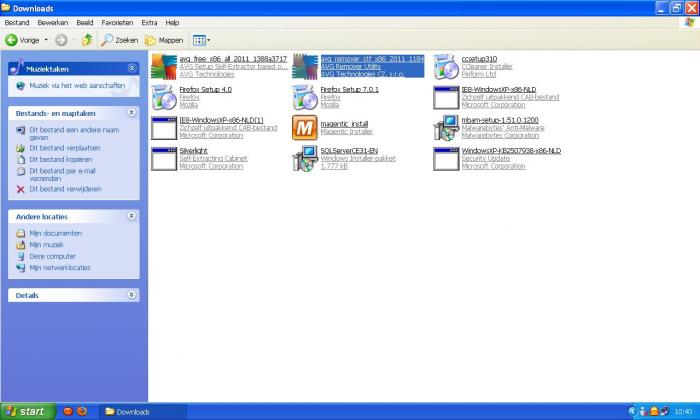The height and width of the screenshot is (420, 700).
Task: Select the mbam-setup-1.51.0.1200 icon
Action: pos(446,128)
